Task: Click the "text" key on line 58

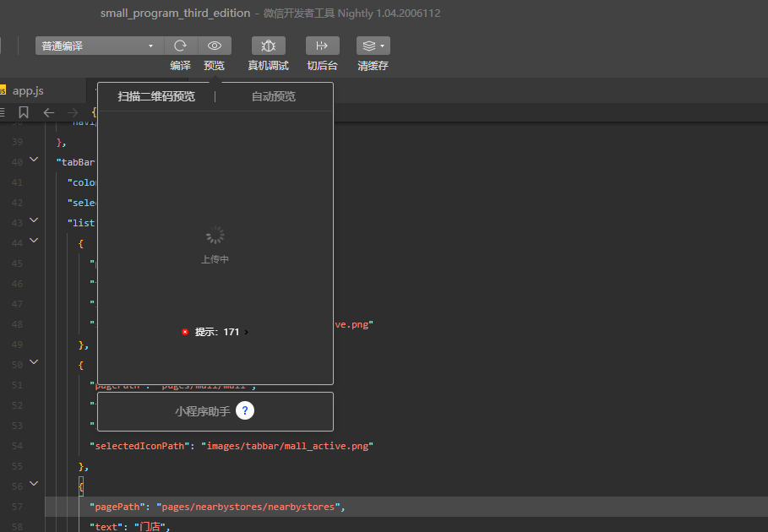Action: point(106,527)
